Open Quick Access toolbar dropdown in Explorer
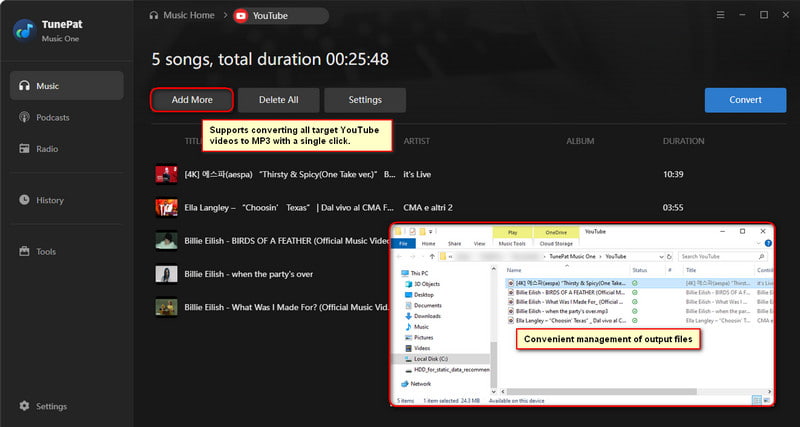800x427 pixels. point(431,232)
